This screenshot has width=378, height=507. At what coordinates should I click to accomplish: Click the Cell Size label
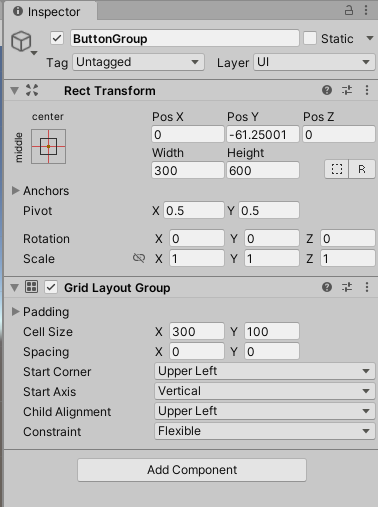(x=48, y=332)
